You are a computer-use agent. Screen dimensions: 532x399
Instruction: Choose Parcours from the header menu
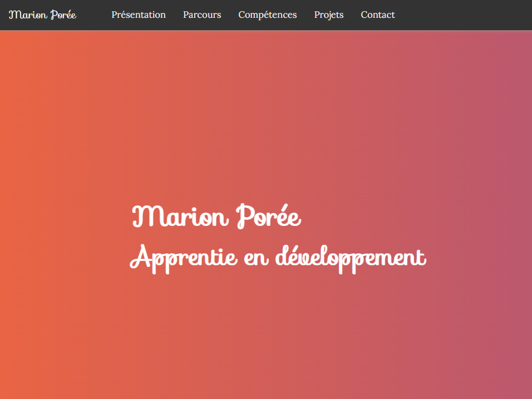[x=202, y=15]
